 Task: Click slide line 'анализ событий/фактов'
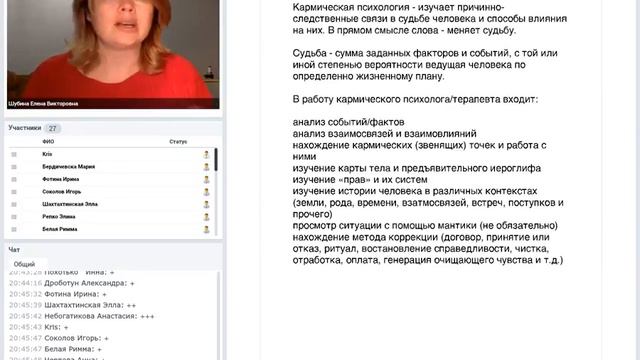(349, 122)
